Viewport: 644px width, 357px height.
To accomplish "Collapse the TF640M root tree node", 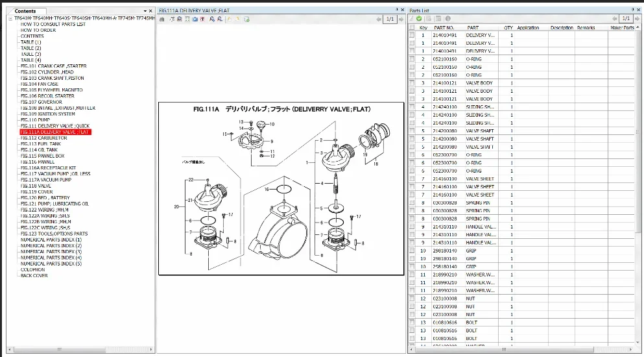I will point(10,18).
